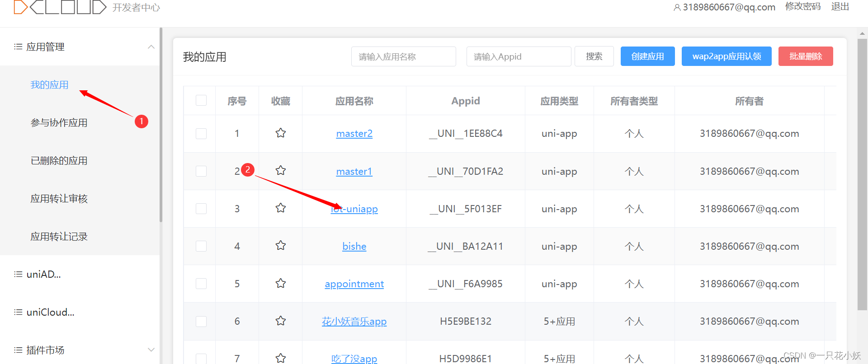
Task: Open 参与协作应用 sidebar item
Action: coord(59,123)
